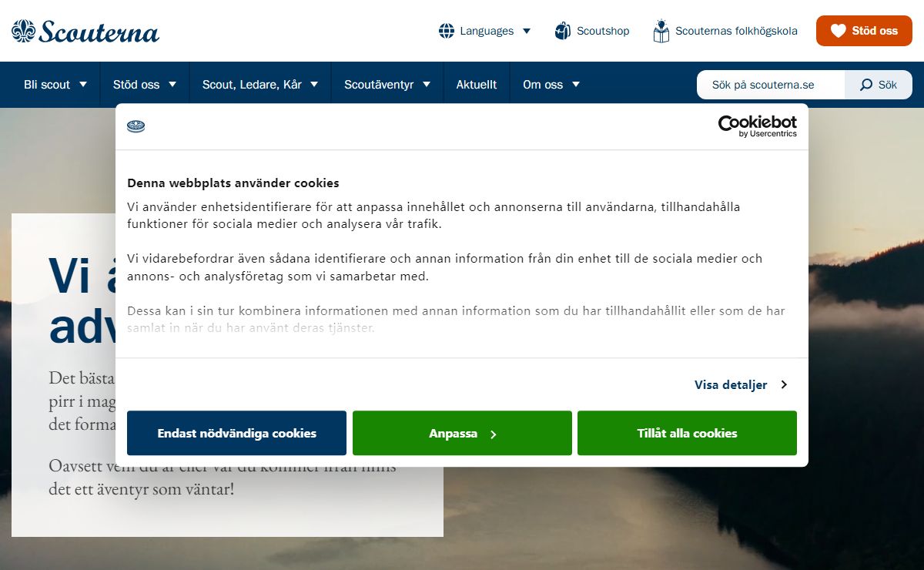Click the Scoutshop backpack icon
The height and width of the screenshot is (570, 924).
tap(563, 31)
